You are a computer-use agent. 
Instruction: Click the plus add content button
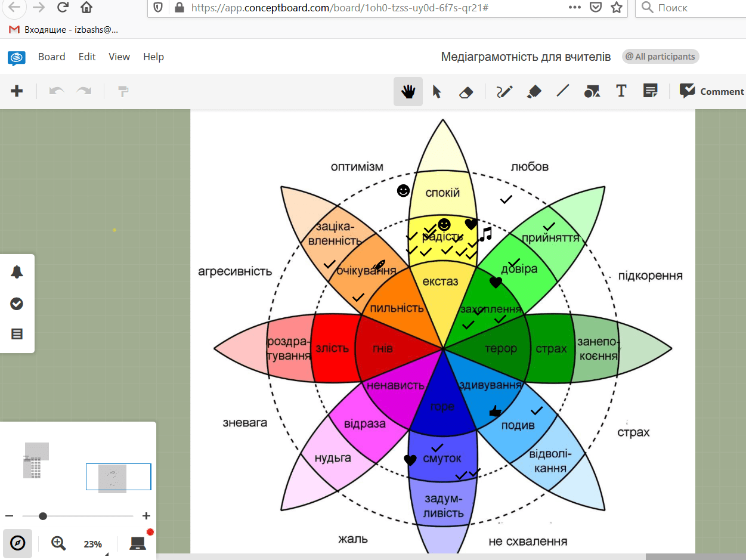point(17,91)
